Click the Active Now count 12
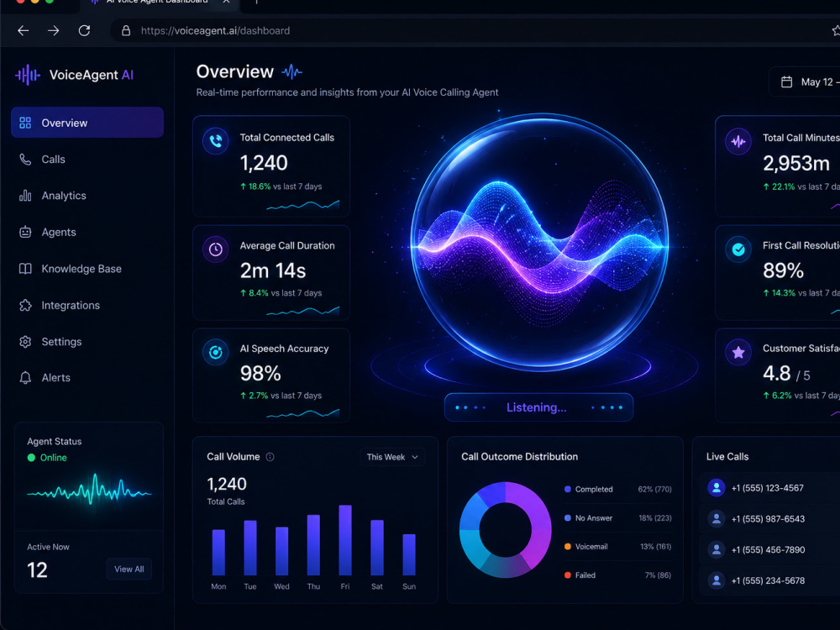 (38, 570)
